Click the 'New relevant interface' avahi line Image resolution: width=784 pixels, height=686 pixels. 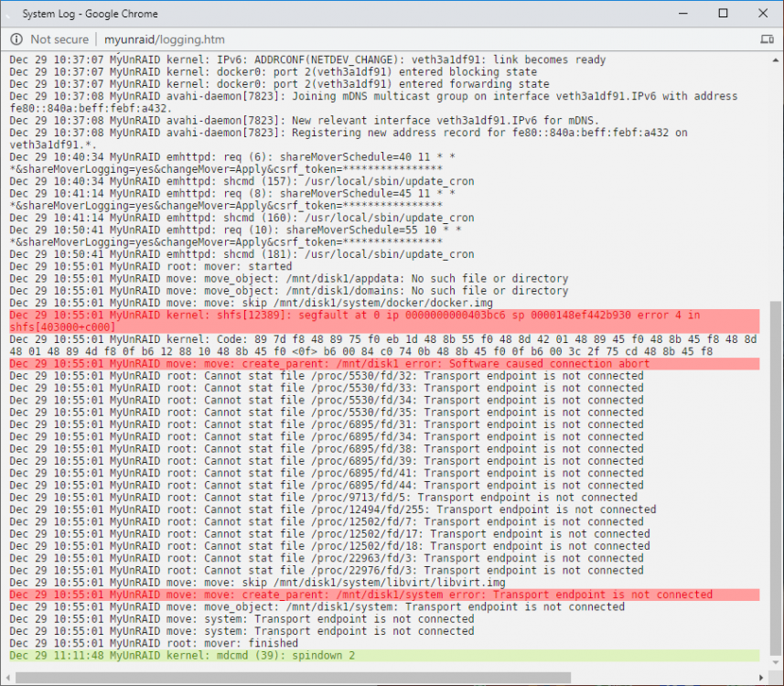[304, 121]
